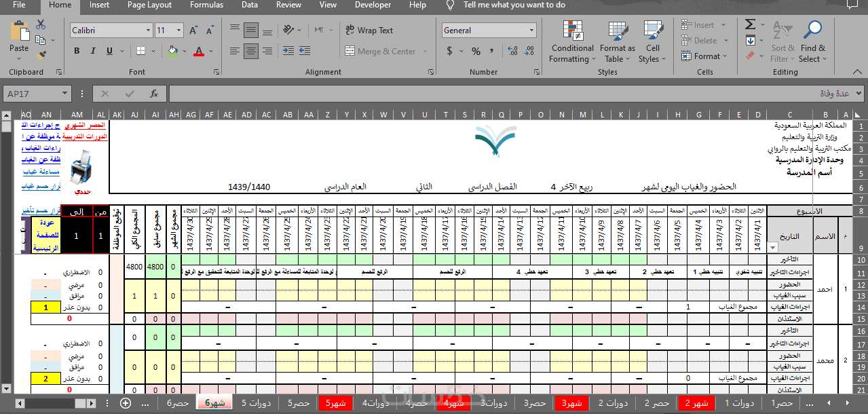The height and width of the screenshot is (414, 868).
Task: Open the Font settings dialog launcher
Action: point(218,72)
